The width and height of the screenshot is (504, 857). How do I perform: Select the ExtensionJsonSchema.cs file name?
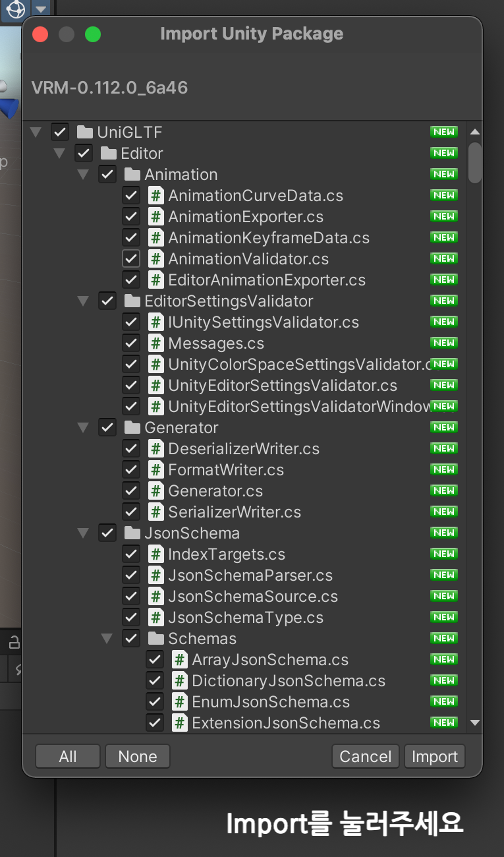(x=286, y=723)
